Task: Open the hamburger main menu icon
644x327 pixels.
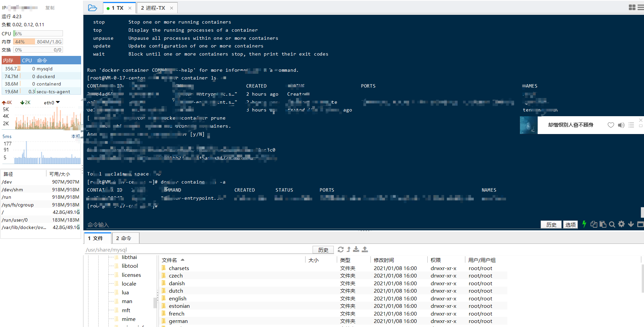Action: coord(641,7)
